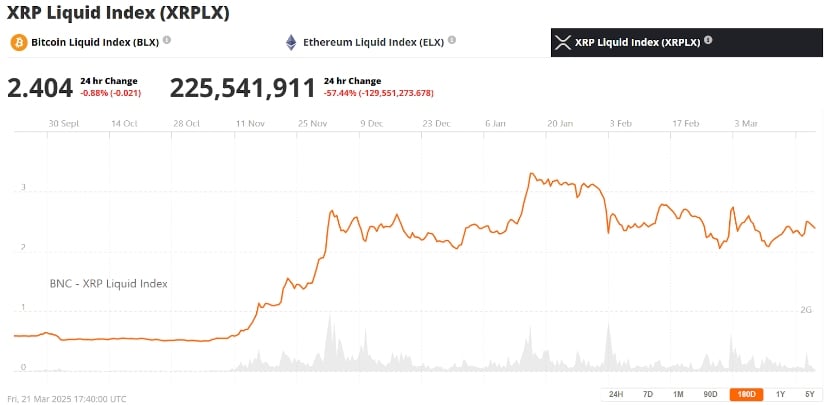Open info icon next to Ethereum Liquid Index
This screenshot has width=825, height=405.
point(452,41)
